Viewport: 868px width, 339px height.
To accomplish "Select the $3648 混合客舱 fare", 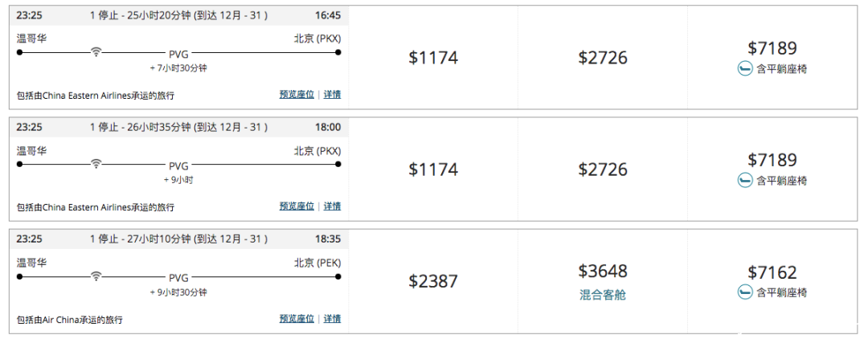I will coord(603,281).
